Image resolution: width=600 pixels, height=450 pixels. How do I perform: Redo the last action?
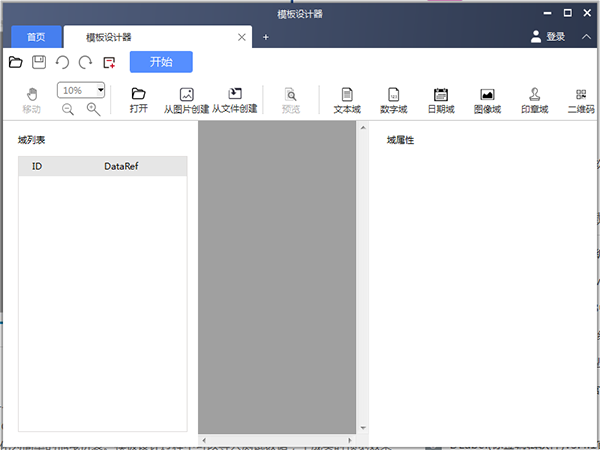(x=85, y=62)
